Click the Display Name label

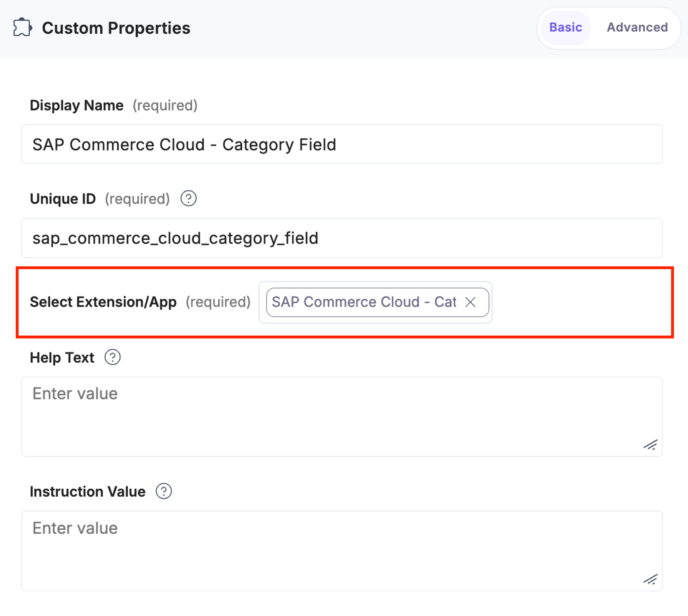77,106
